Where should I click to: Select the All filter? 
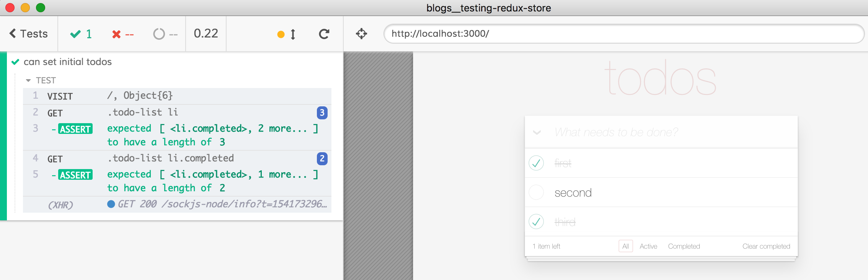625,246
